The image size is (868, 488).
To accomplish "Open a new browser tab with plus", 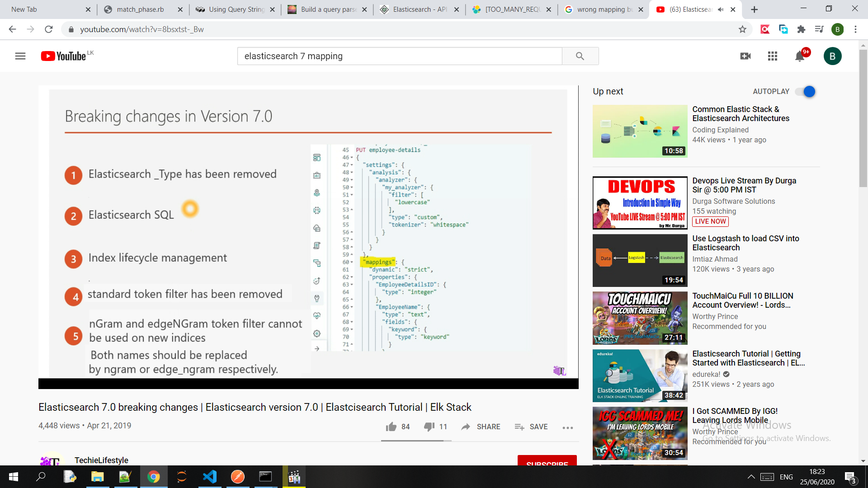I will pyautogui.click(x=754, y=9).
